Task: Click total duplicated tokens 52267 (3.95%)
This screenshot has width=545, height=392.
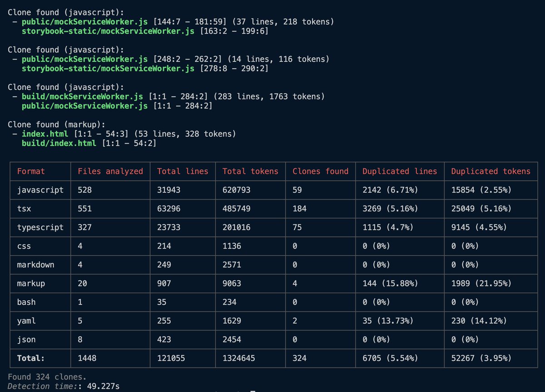Action: (481, 358)
